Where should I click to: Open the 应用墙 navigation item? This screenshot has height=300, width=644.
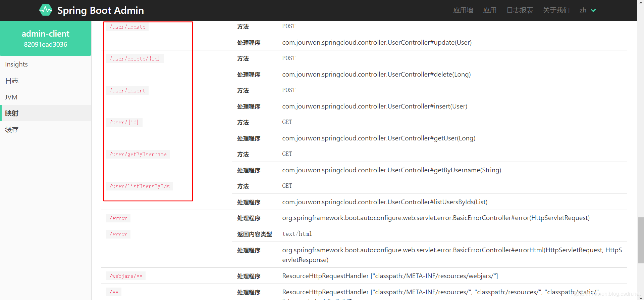[x=463, y=10]
